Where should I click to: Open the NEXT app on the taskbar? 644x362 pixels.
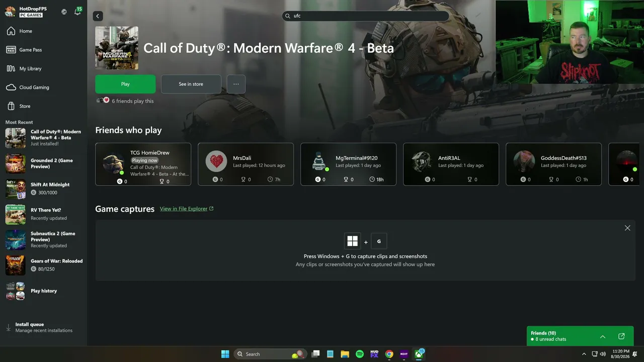click(404, 354)
